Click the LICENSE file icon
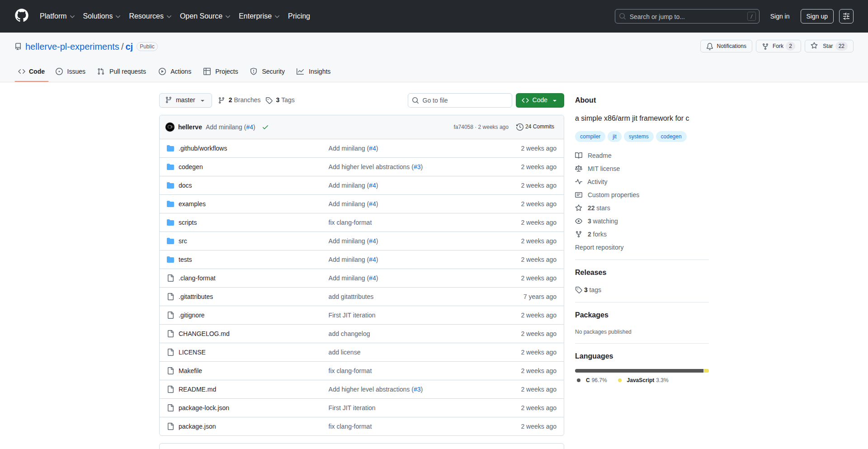Screen dimensions: 868x449 point(170,352)
